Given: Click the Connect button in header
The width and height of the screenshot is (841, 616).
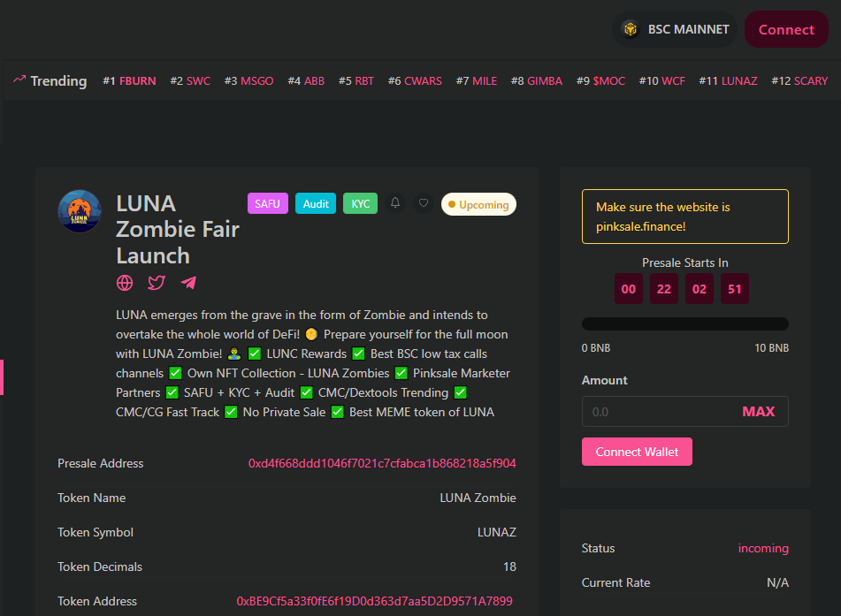Looking at the screenshot, I should pyautogui.click(x=786, y=29).
